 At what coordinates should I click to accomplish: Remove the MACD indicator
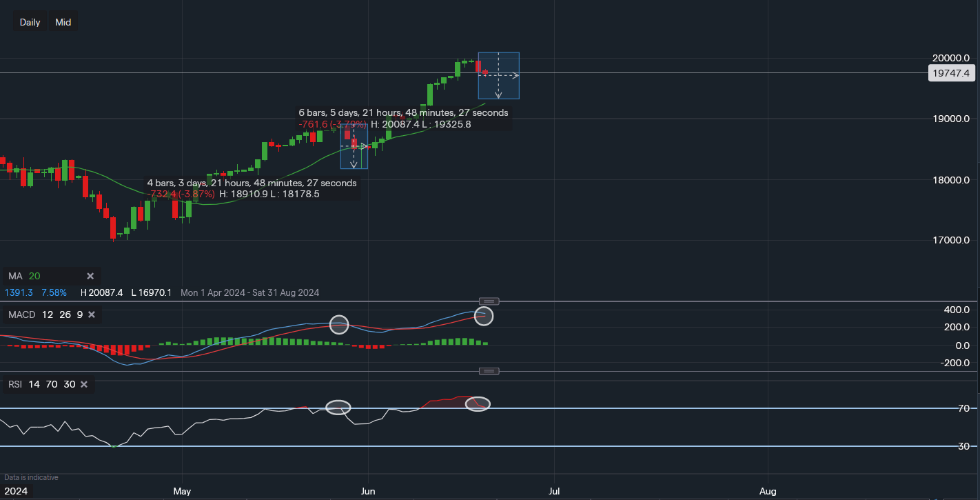pos(93,314)
